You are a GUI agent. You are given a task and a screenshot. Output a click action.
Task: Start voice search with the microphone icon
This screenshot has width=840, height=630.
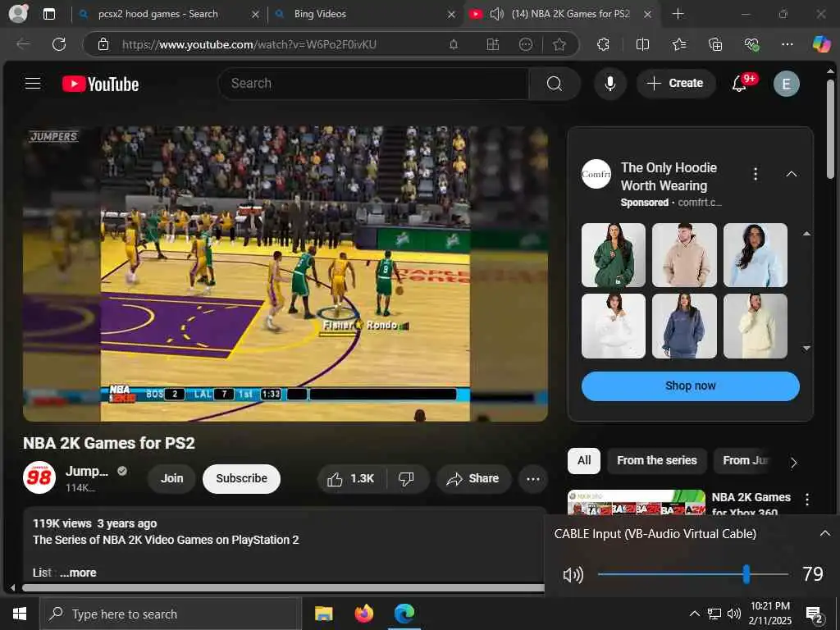609,84
